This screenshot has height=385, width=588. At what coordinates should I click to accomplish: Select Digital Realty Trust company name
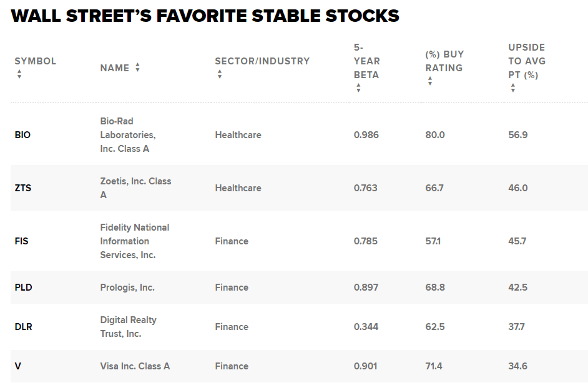point(128,327)
